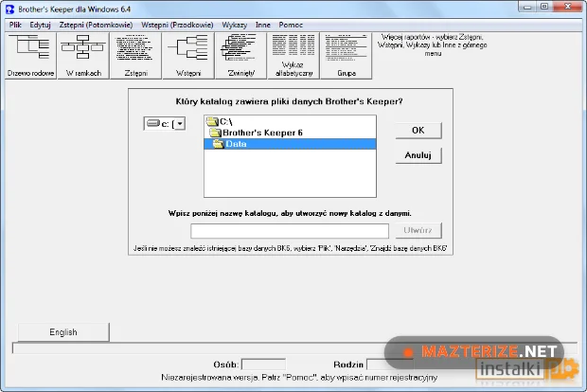Viewport: 587px width, 392px height.
Task: Open the Wykazy menu
Action: 235,25
